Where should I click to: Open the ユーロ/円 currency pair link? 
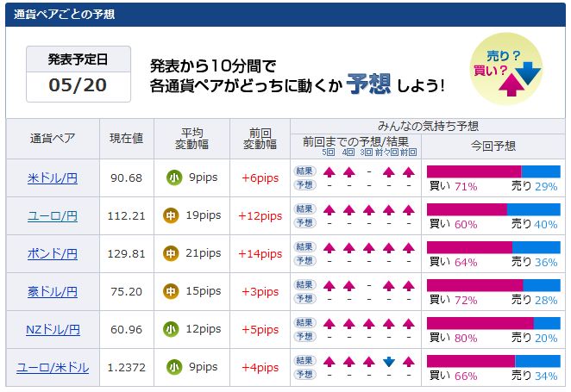(53, 216)
